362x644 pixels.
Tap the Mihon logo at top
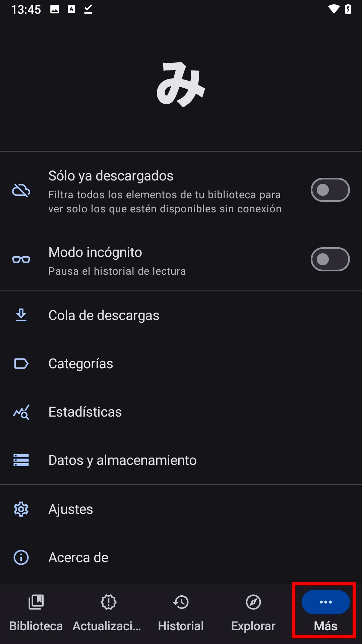tap(181, 85)
